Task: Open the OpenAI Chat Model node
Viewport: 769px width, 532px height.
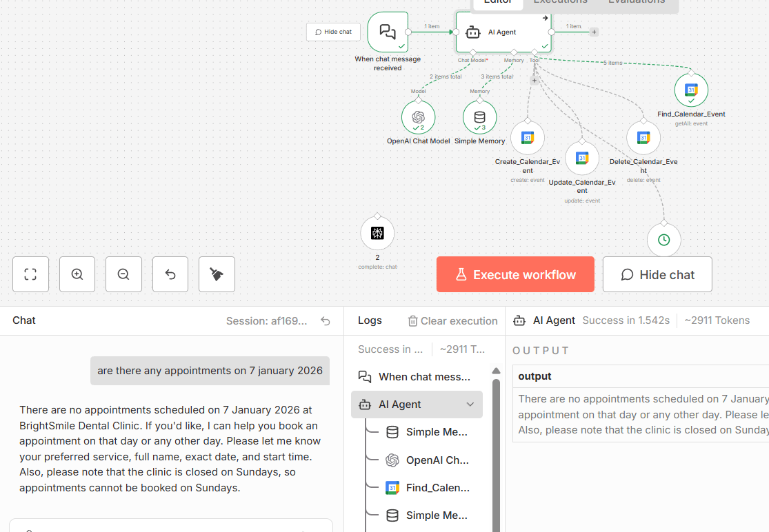Action: (x=418, y=118)
